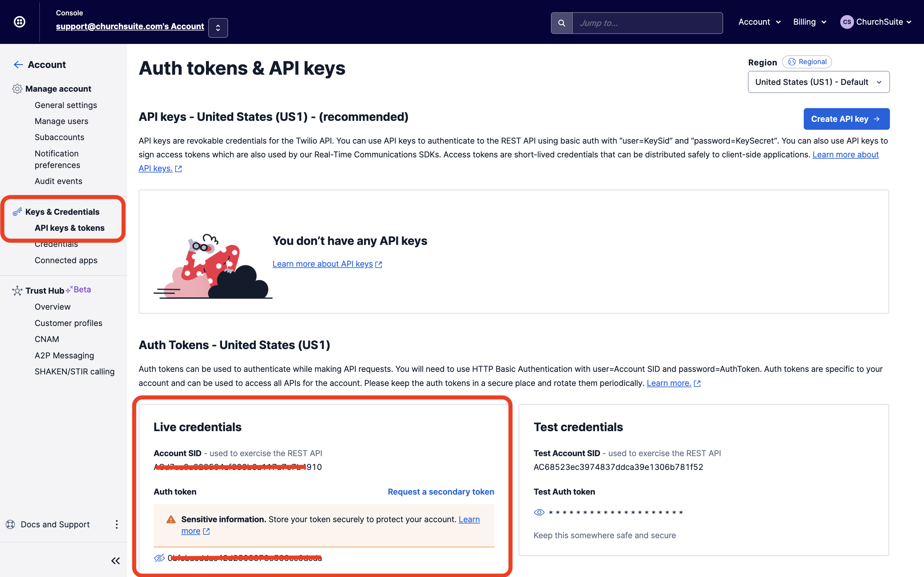Click the CS user avatar
This screenshot has width=924, height=577.
tap(846, 22)
